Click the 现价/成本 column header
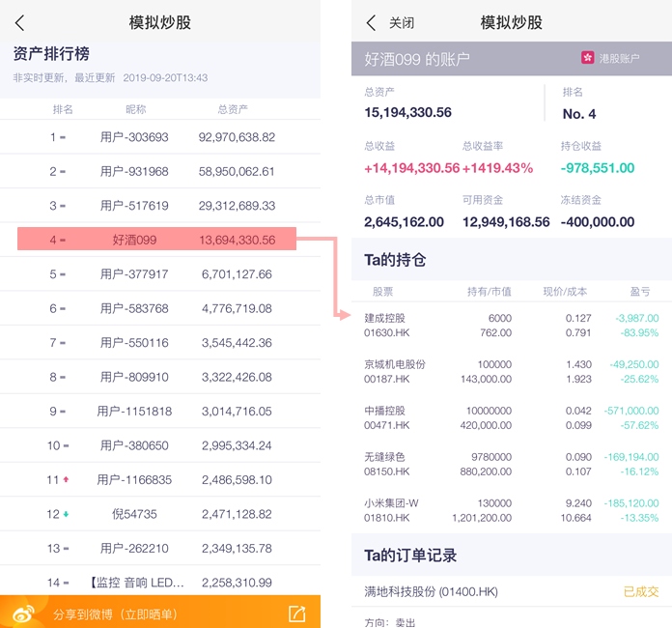Image resolution: width=672 pixels, height=628 pixels. [x=565, y=292]
